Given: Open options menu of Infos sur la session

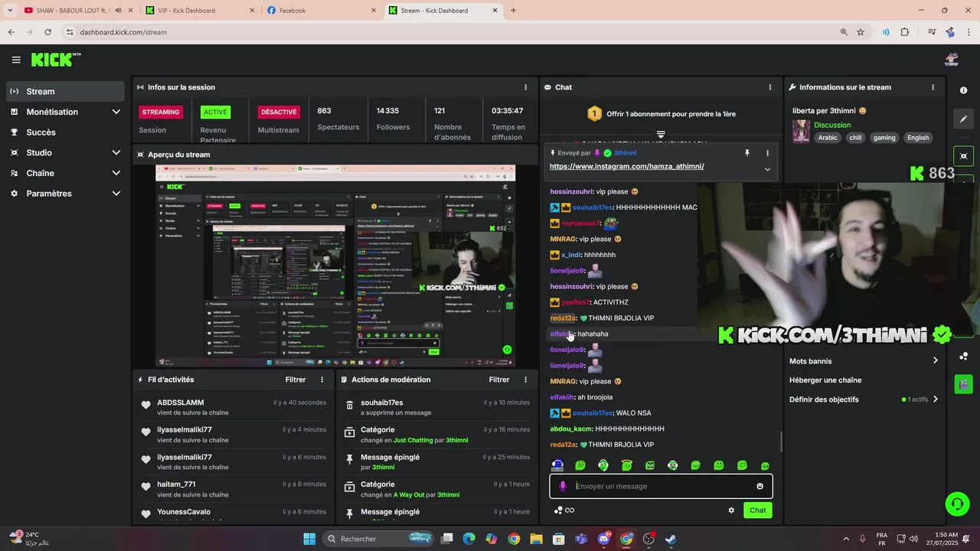Looking at the screenshot, I should coord(525,87).
